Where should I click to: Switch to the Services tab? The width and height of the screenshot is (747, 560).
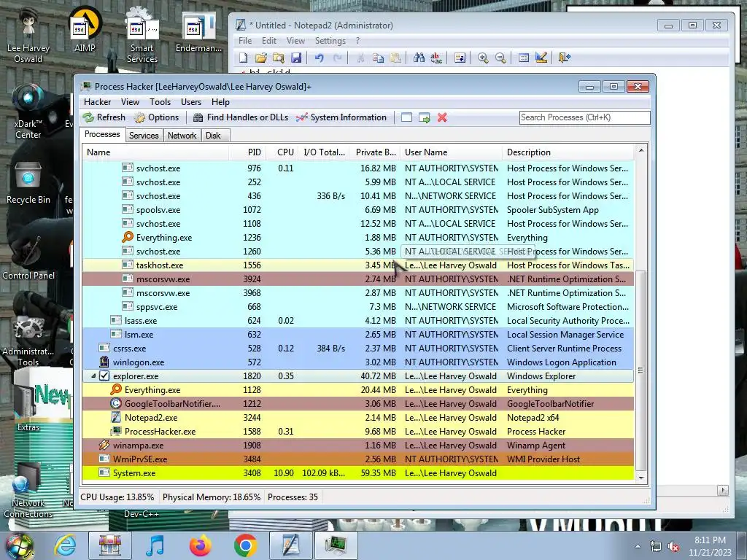pos(144,136)
